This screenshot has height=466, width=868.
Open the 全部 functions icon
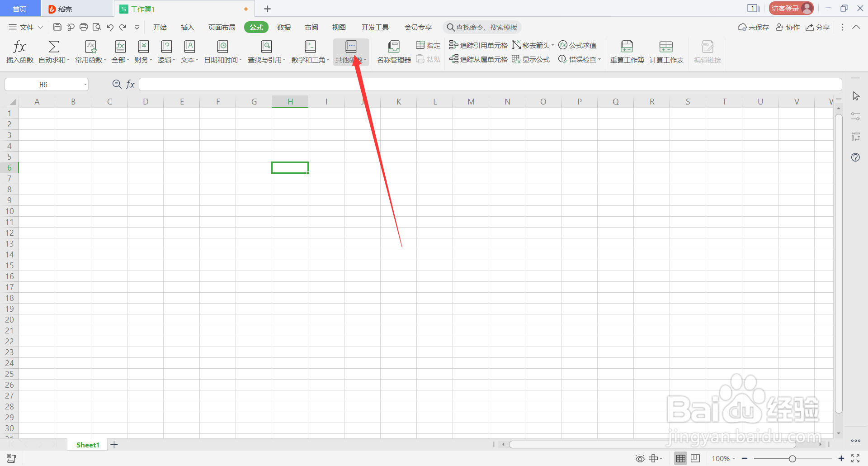(120, 47)
